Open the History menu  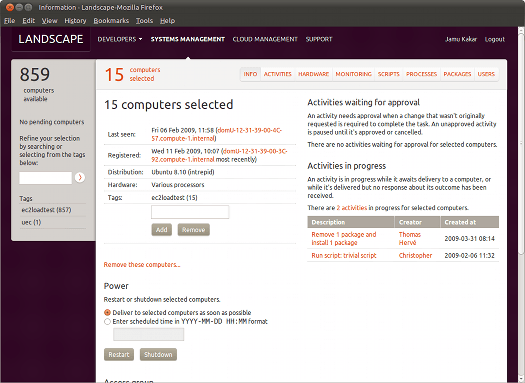(75, 21)
